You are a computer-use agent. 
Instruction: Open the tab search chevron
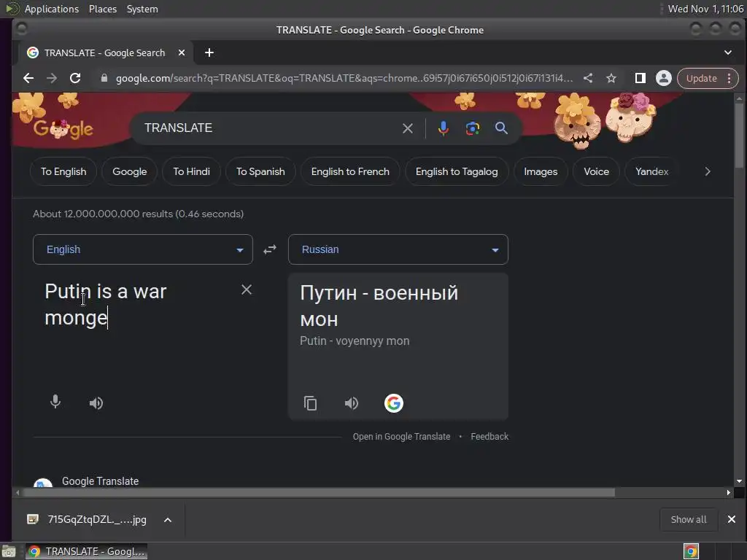click(x=728, y=52)
